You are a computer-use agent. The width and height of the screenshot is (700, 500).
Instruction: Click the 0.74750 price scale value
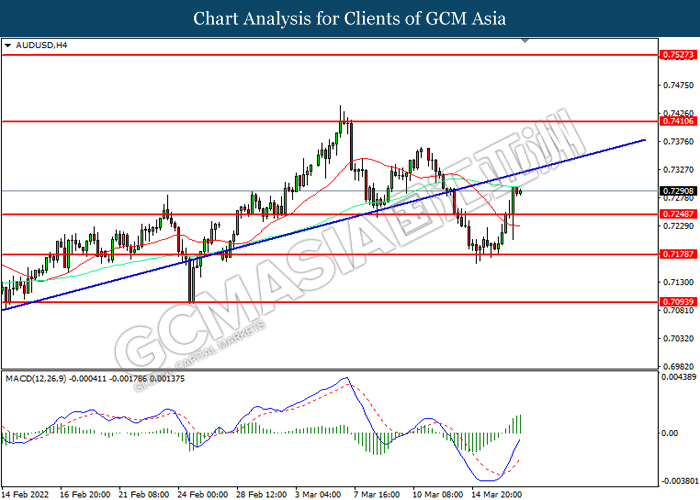tap(679, 85)
